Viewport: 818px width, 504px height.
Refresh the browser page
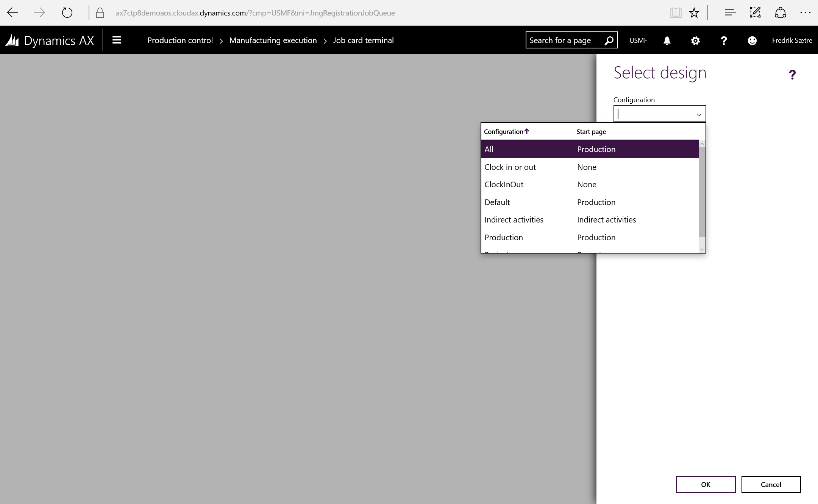(67, 13)
